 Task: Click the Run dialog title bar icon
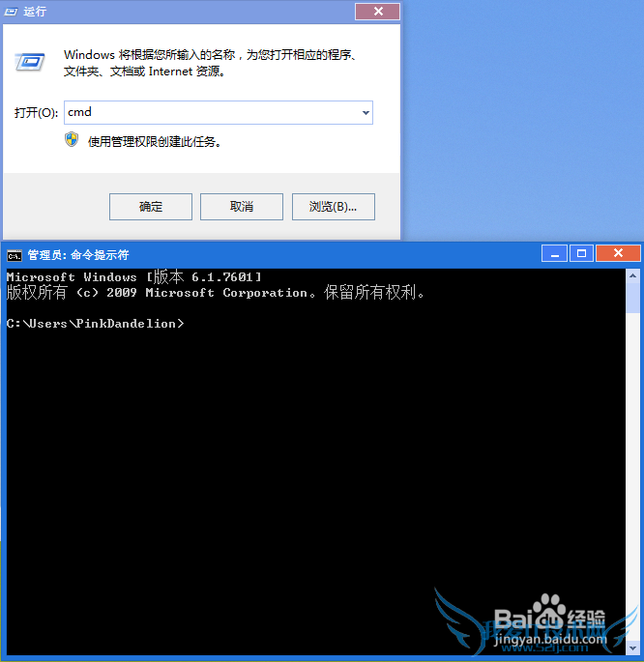(11, 12)
